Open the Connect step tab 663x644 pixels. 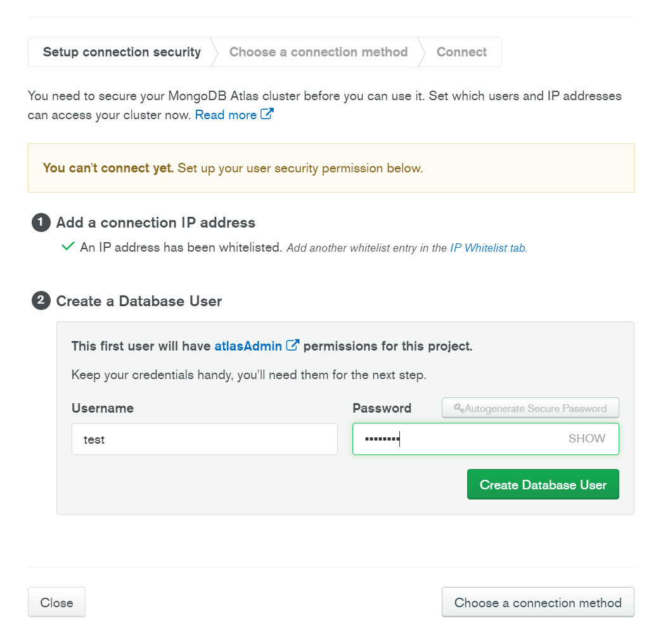[461, 52]
